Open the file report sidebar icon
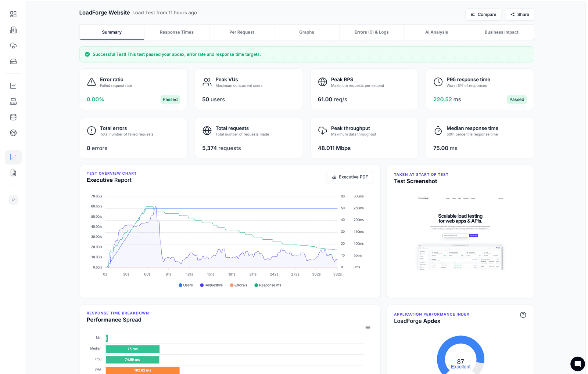This screenshot has height=374, width=588. (x=13, y=173)
